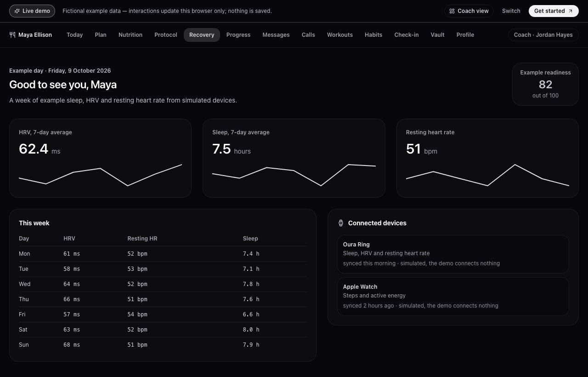Click Monday's HRV value 61 ms

coord(72,254)
